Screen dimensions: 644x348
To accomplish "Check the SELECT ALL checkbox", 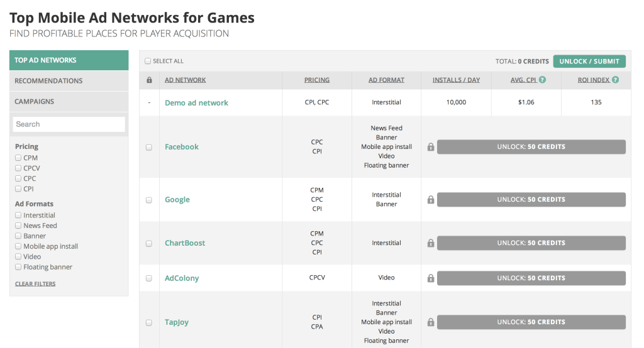I will [148, 61].
